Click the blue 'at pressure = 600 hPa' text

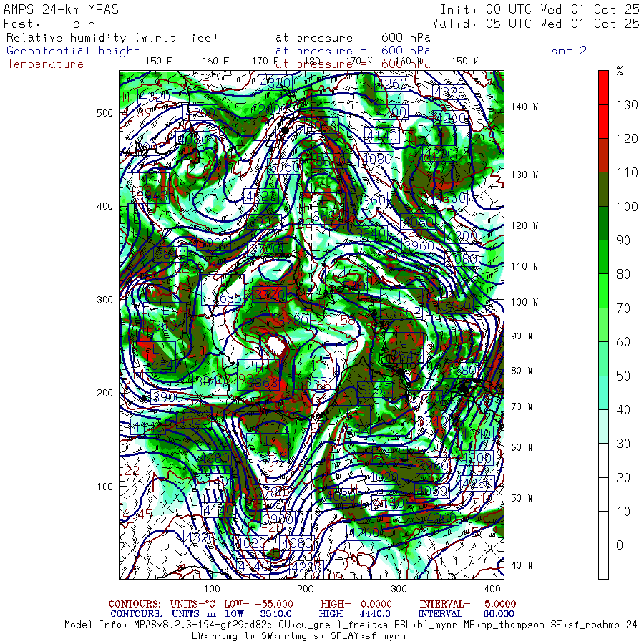pyautogui.click(x=353, y=51)
